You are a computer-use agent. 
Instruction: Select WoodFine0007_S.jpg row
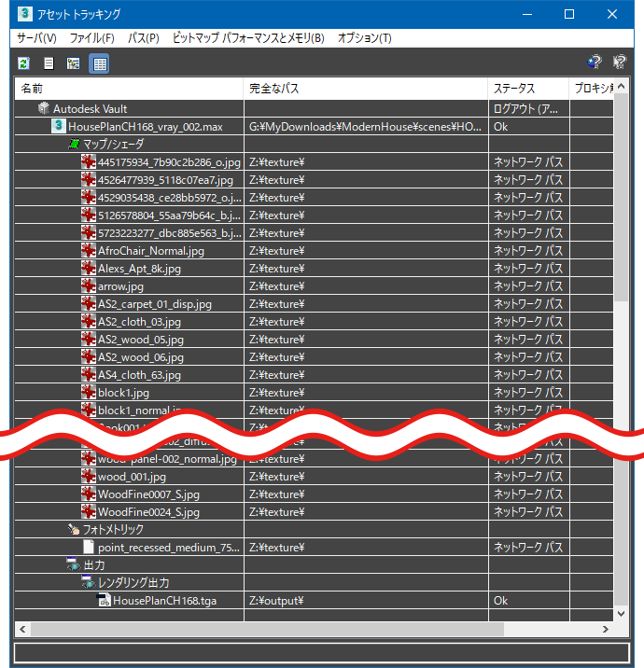315,494
